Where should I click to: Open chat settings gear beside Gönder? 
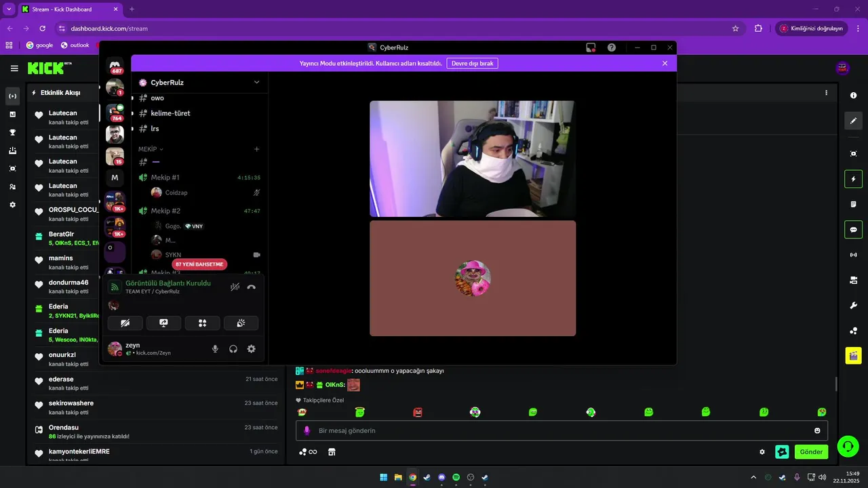click(x=762, y=452)
